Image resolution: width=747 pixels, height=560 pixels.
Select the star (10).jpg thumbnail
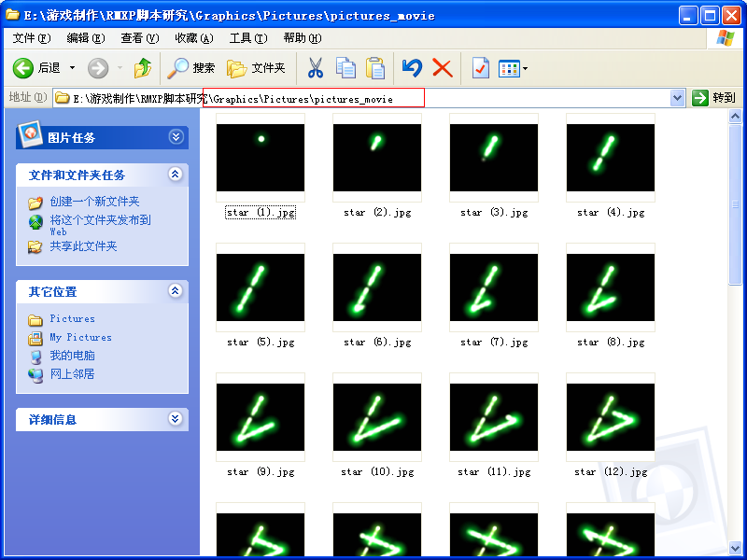(377, 417)
